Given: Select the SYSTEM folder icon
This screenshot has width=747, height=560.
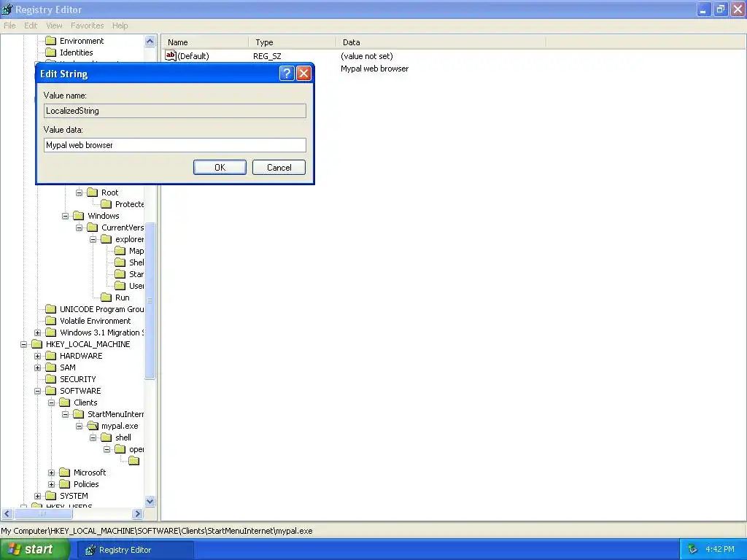Looking at the screenshot, I should click(x=50, y=496).
